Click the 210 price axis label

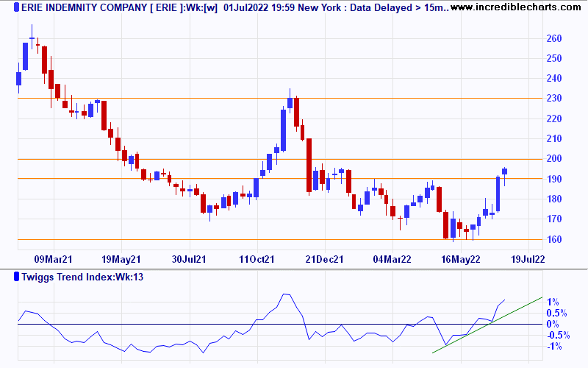[x=554, y=138]
